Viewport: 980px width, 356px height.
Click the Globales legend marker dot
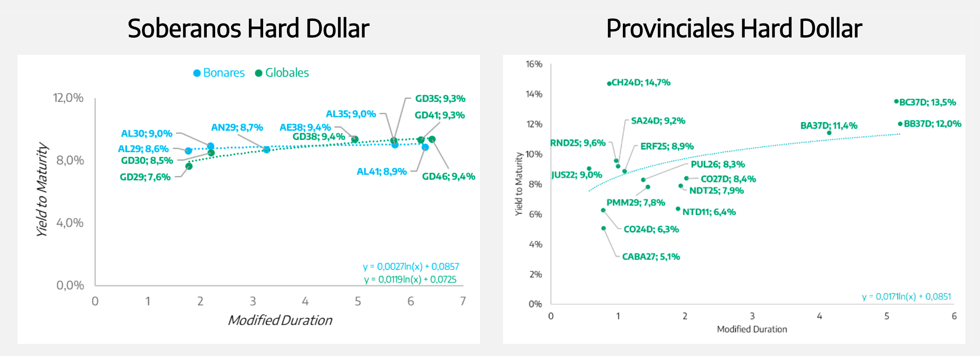coord(259,73)
